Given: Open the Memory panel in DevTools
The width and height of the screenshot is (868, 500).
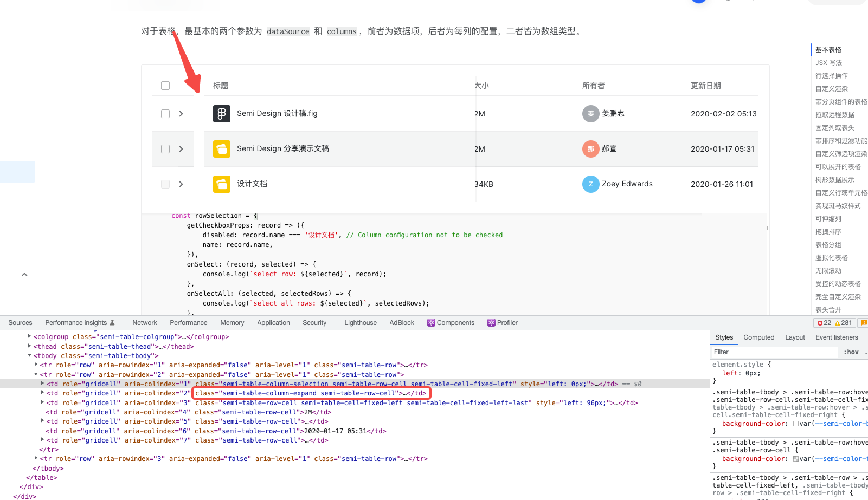Looking at the screenshot, I should point(232,322).
